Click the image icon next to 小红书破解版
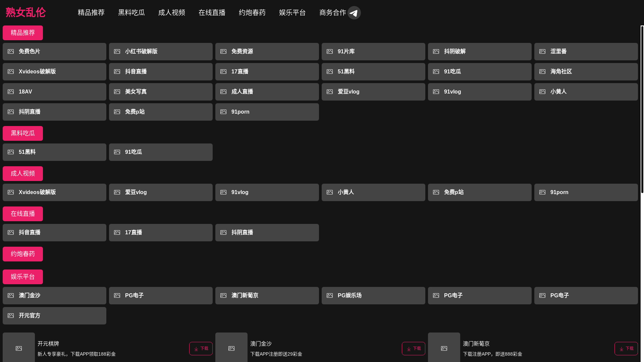Viewport: 644px width, 362px height. click(x=117, y=51)
